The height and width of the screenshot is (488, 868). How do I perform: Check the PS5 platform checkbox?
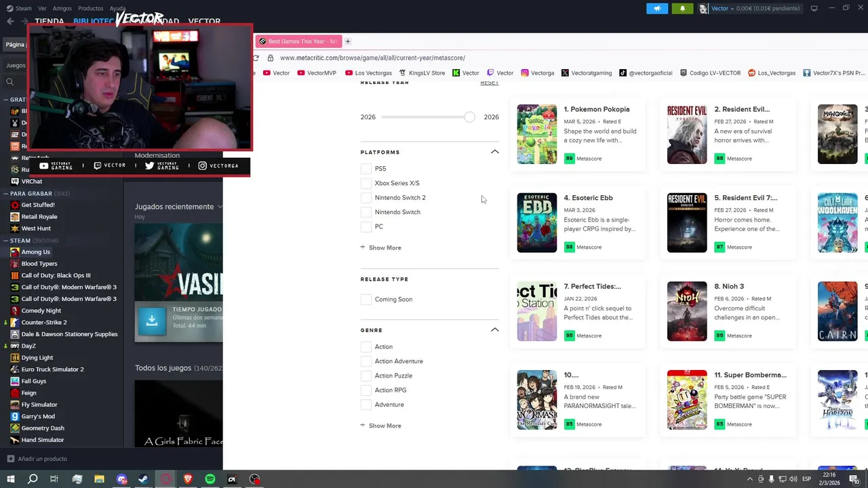point(366,169)
